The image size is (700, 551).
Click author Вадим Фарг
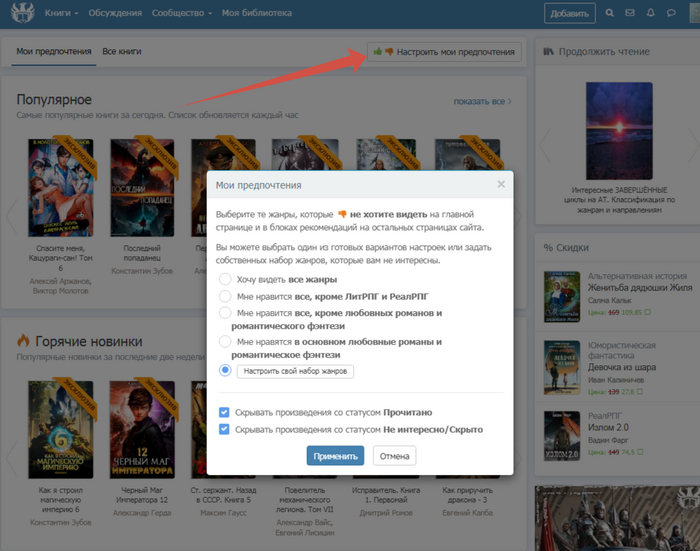point(608,440)
